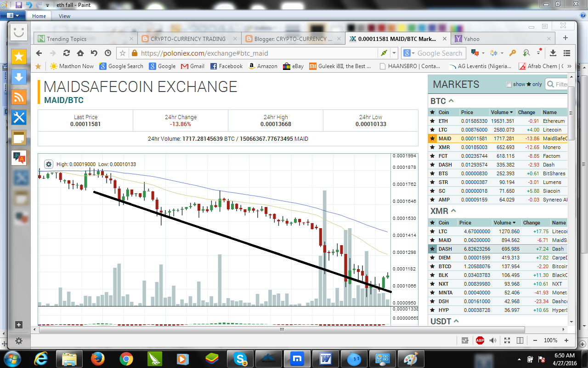The height and width of the screenshot is (368, 588).
Task: Toggle star for DIEM in XMR markets
Action: click(x=432, y=258)
